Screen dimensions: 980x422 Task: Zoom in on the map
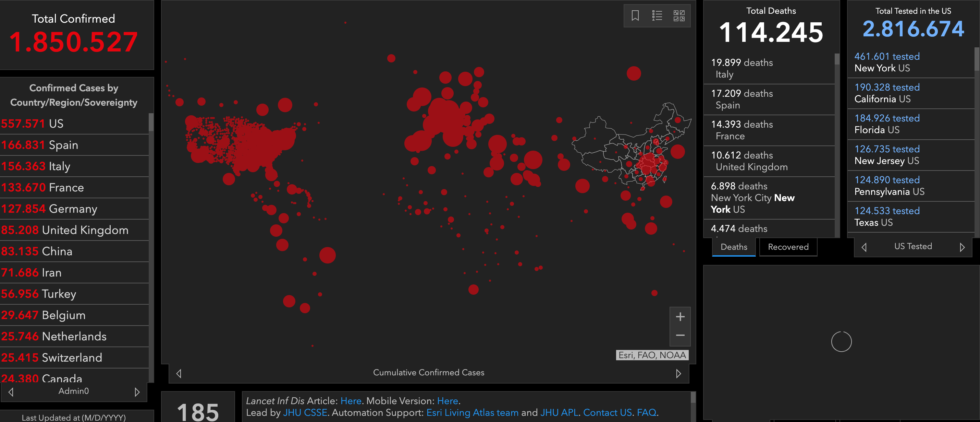click(680, 317)
